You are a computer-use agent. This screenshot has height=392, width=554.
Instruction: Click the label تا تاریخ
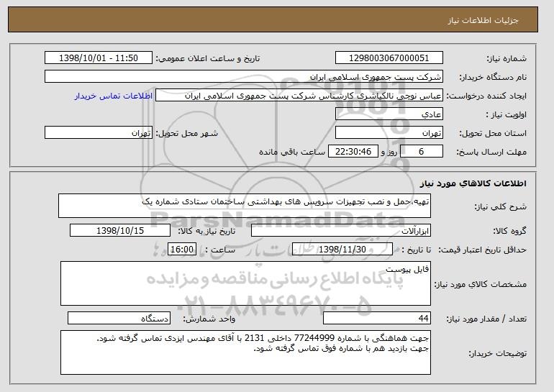point(416,250)
